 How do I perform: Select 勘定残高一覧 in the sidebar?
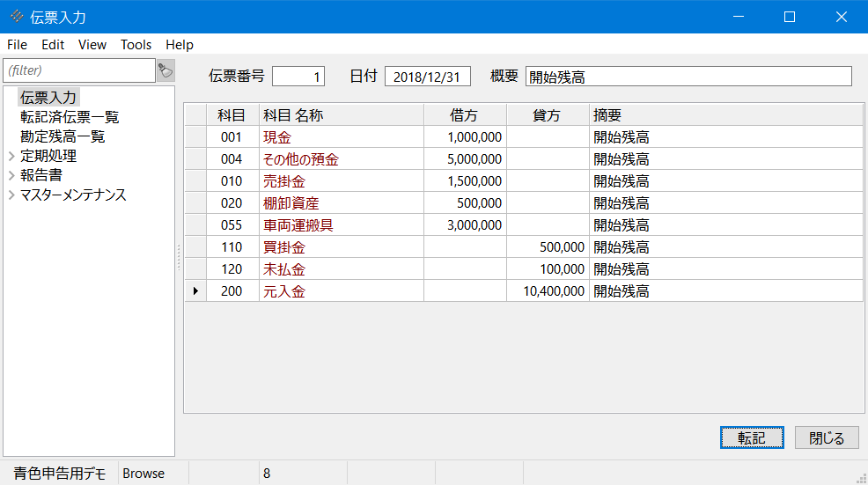(x=63, y=136)
